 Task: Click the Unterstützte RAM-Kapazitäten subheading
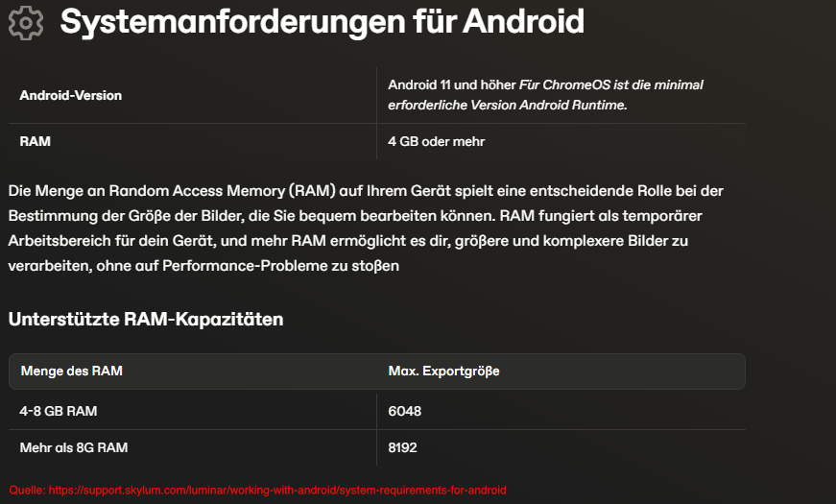tap(146, 319)
